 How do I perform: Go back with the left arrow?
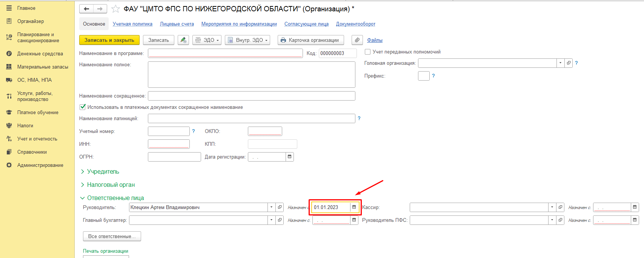point(86,9)
